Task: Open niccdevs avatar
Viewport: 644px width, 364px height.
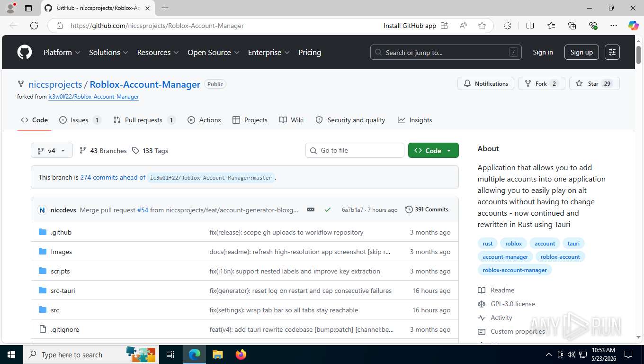Action: click(42, 209)
